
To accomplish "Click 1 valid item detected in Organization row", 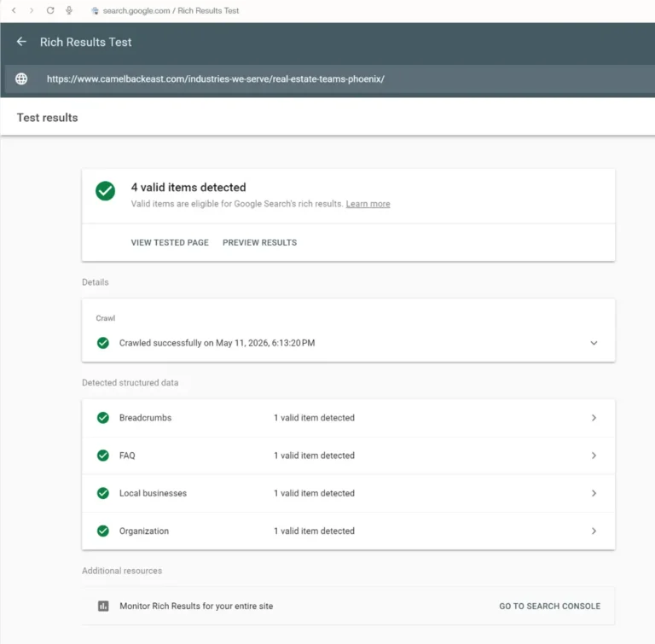I will coord(314,531).
